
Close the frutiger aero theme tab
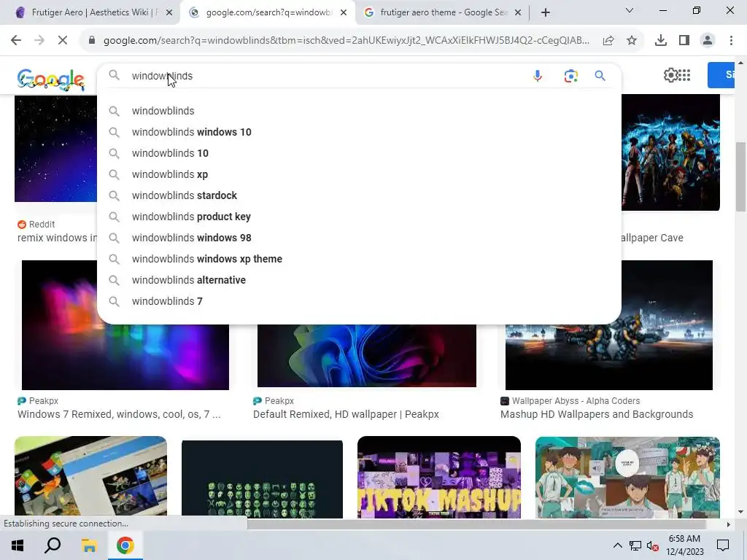pyautogui.click(x=518, y=13)
